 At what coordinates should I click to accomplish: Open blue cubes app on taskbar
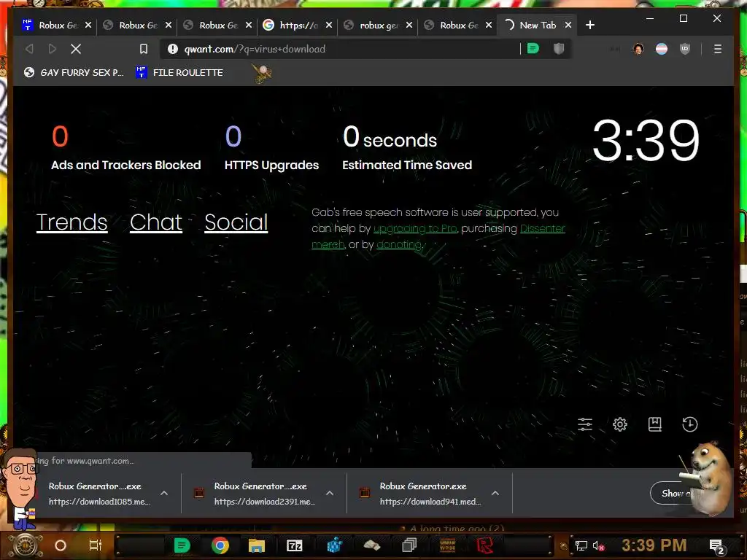click(333, 545)
